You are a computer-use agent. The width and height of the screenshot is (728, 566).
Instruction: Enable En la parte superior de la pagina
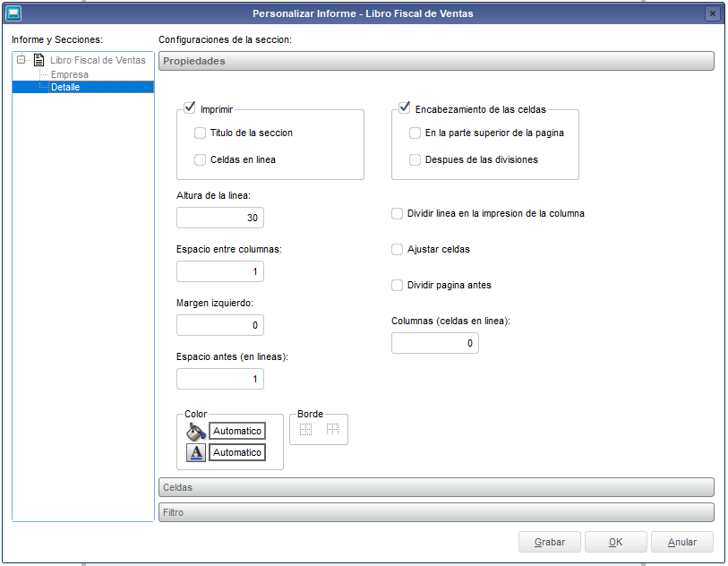click(x=415, y=133)
